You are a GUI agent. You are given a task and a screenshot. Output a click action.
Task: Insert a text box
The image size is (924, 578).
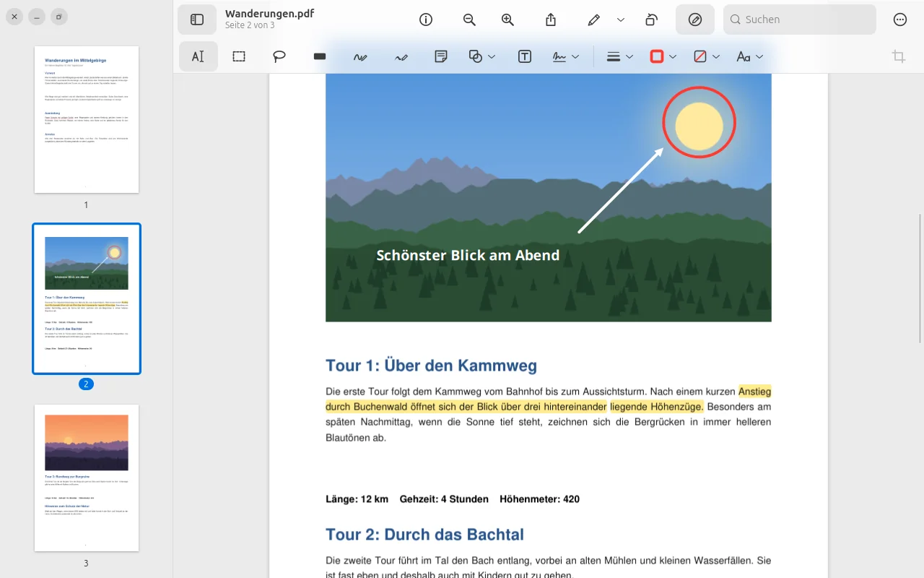[x=525, y=56]
